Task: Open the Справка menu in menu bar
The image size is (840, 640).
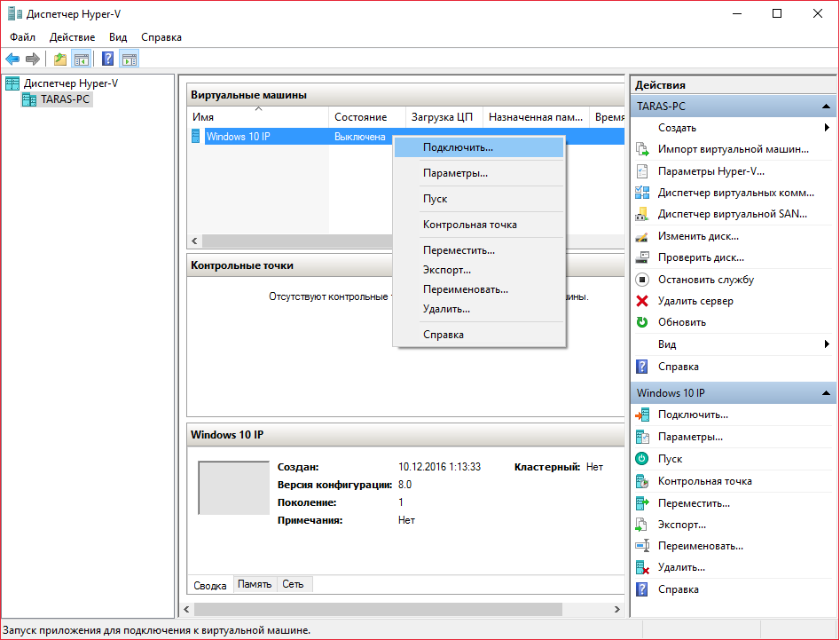Action: [161, 37]
